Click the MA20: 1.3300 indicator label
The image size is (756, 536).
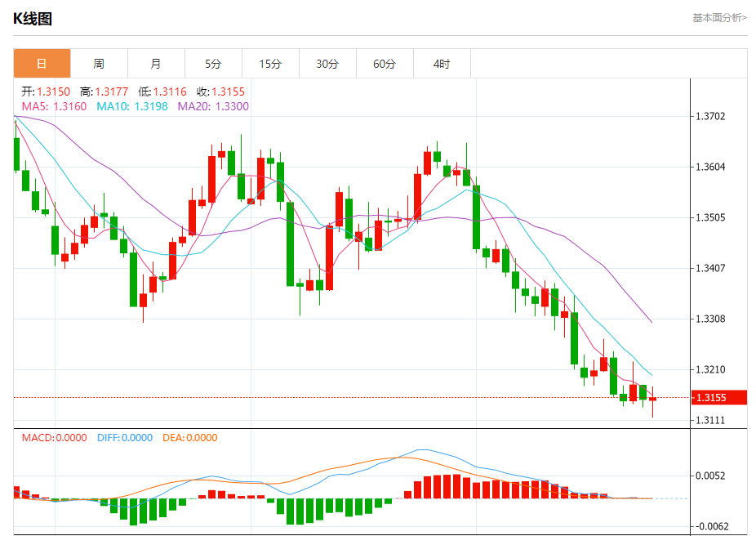213,106
